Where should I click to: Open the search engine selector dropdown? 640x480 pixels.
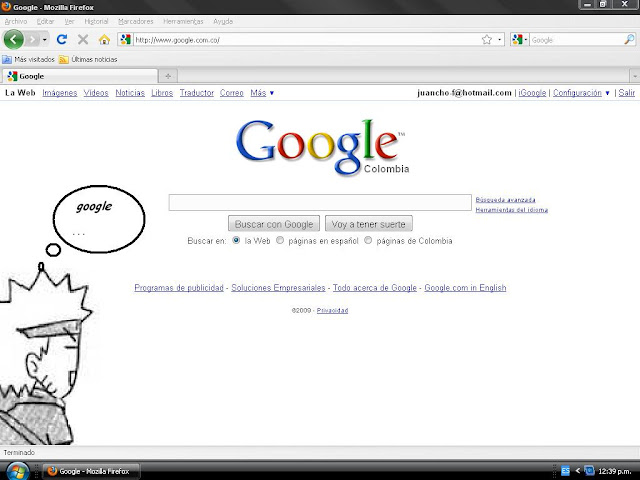(520, 40)
